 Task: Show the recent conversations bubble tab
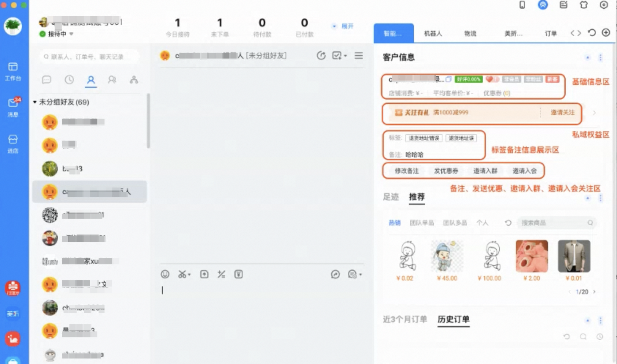(x=47, y=80)
